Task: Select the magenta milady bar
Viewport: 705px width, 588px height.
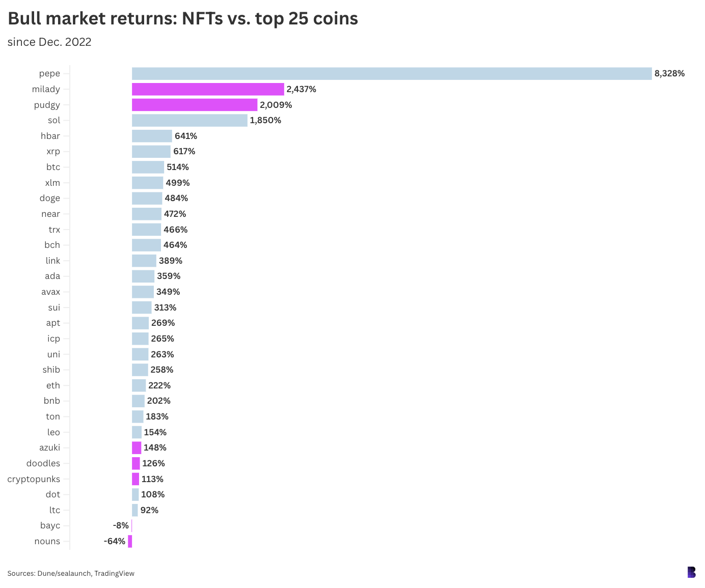Action: [208, 90]
